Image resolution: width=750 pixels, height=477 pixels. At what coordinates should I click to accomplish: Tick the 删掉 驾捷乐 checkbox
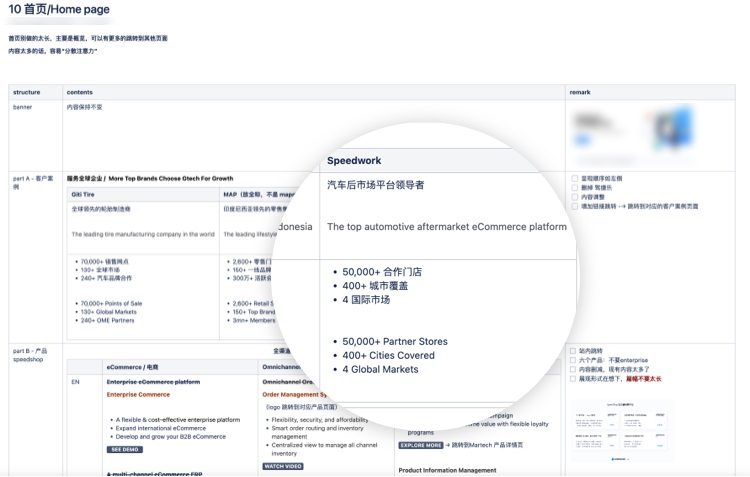point(572,187)
